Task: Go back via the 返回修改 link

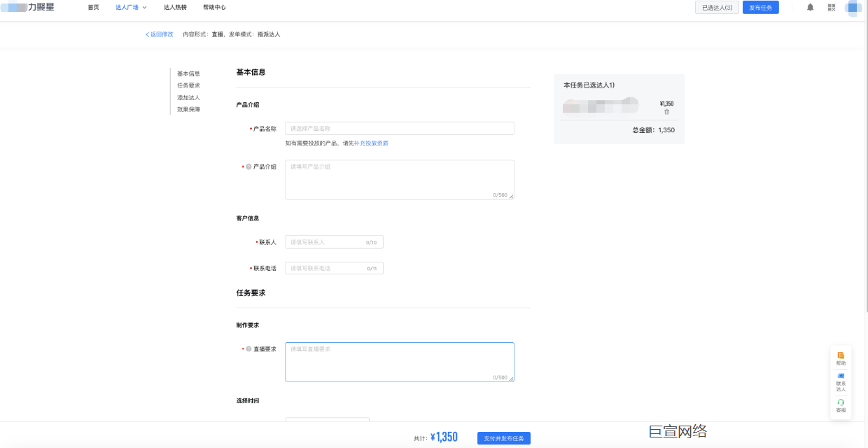Action: click(x=159, y=34)
